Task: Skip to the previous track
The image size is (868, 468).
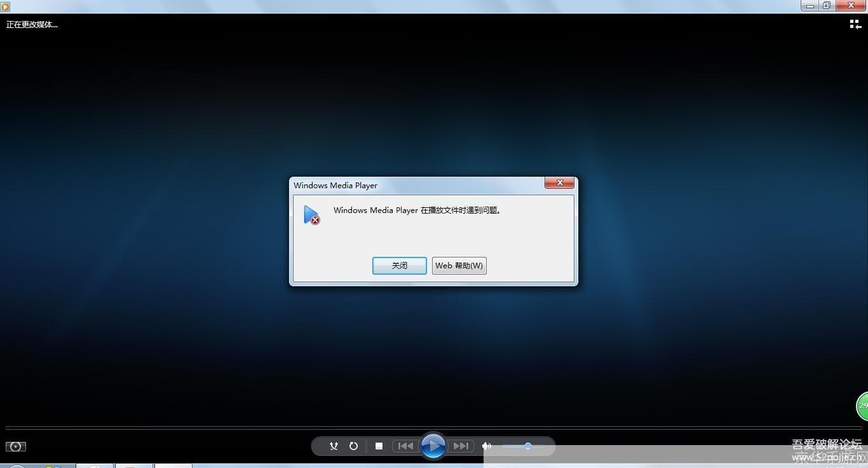Action: tap(405, 446)
